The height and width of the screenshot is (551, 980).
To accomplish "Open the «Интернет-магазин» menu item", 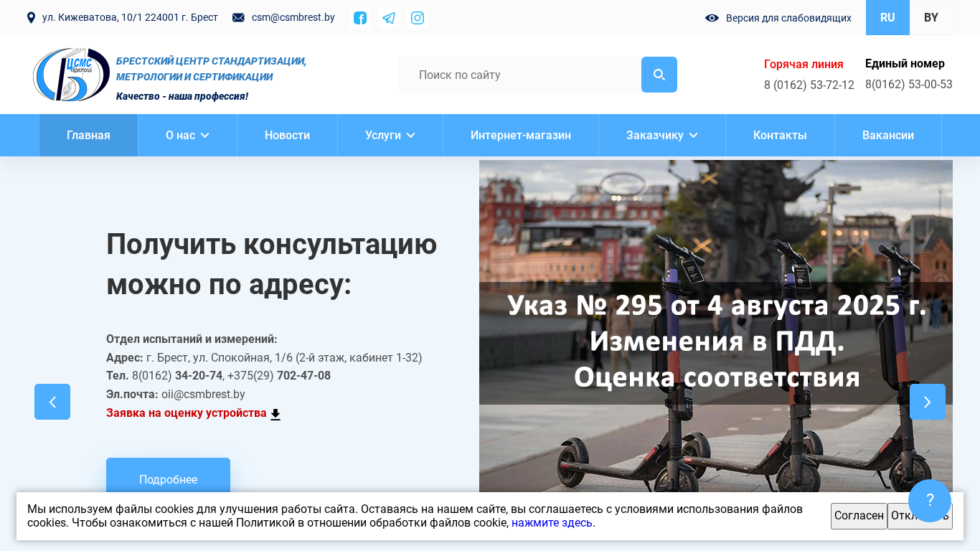I will coord(521,135).
